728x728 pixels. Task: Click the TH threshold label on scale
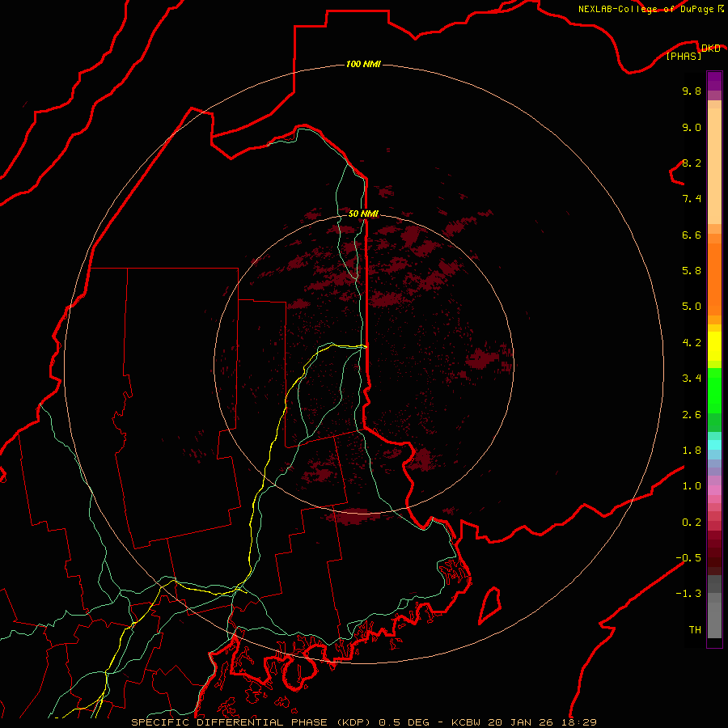pos(695,630)
